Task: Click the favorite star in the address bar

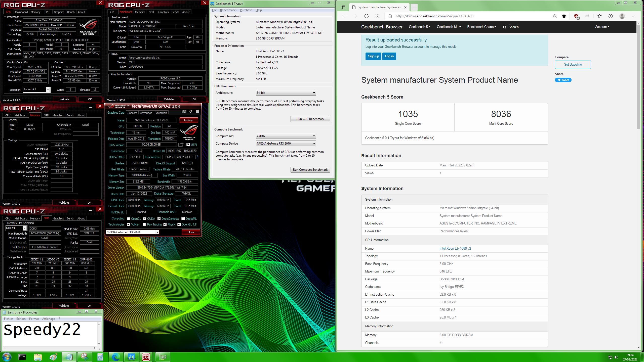Action: pos(564,16)
